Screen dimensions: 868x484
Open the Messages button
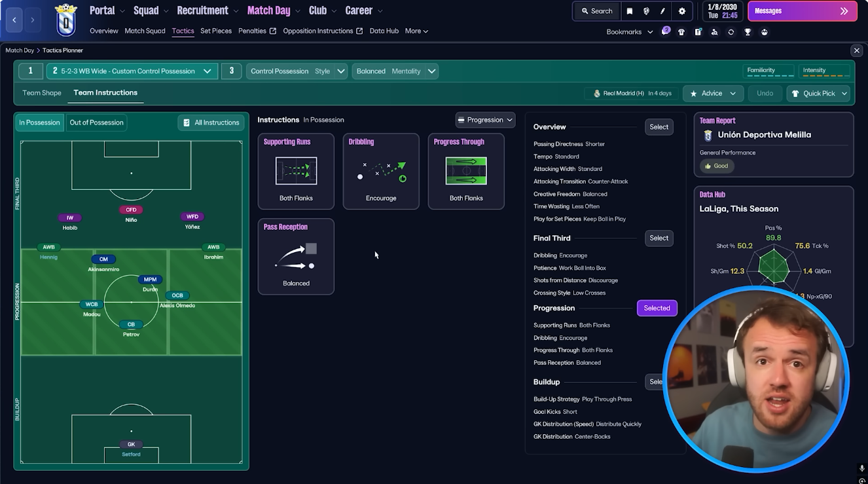point(802,11)
